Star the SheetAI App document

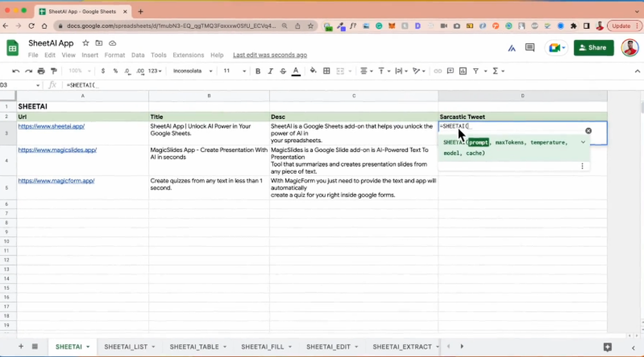pyautogui.click(x=86, y=43)
